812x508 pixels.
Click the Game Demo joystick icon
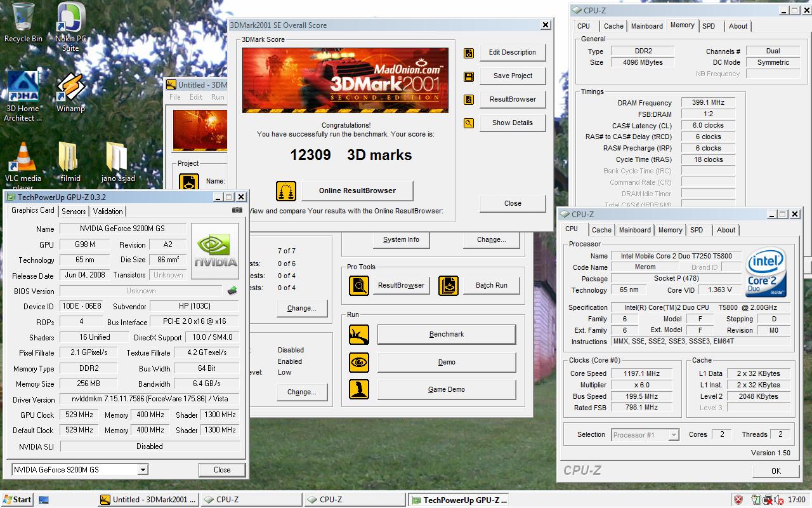coord(359,389)
